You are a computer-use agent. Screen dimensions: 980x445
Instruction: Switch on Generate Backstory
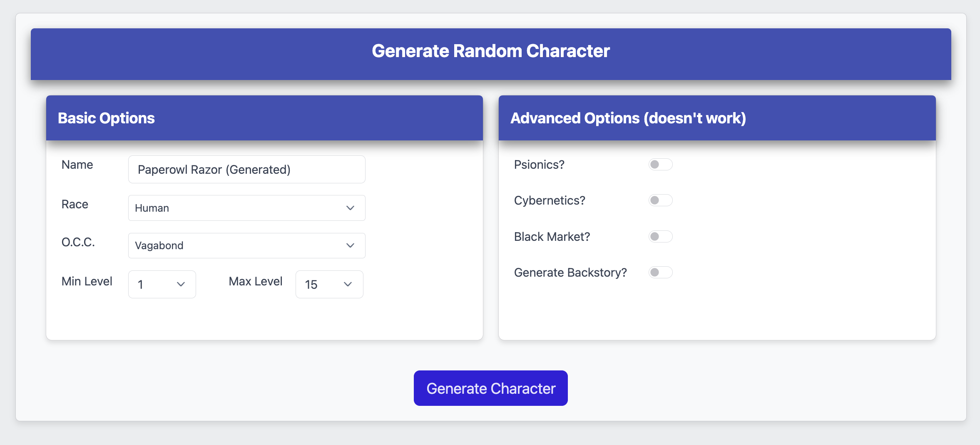(x=660, y=272)
